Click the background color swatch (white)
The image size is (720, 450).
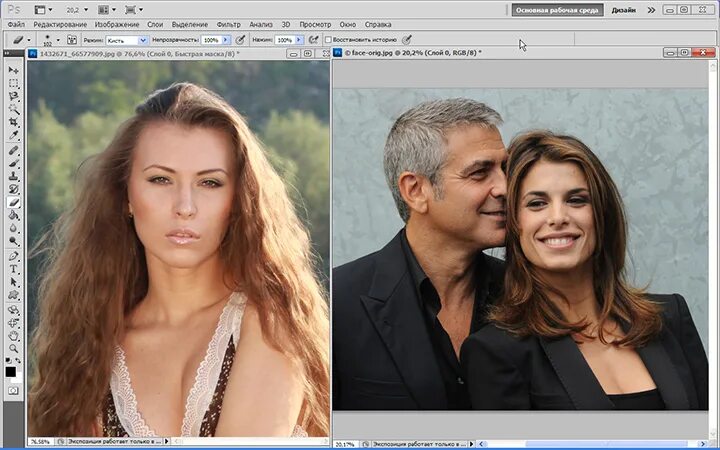click(x=17, y=379)
